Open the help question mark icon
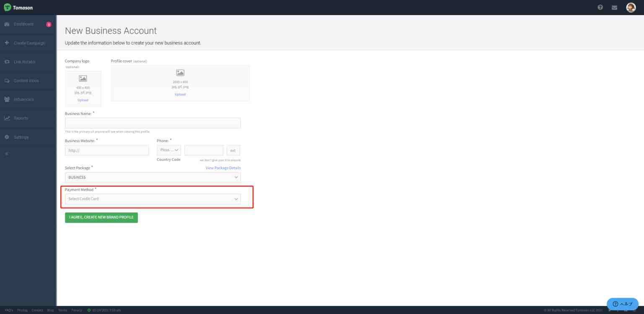 point(600,7)
